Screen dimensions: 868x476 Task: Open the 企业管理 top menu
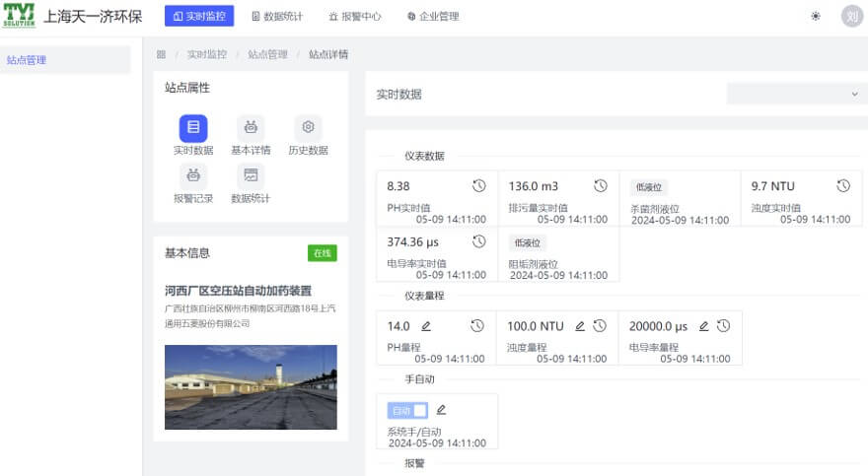432,17
